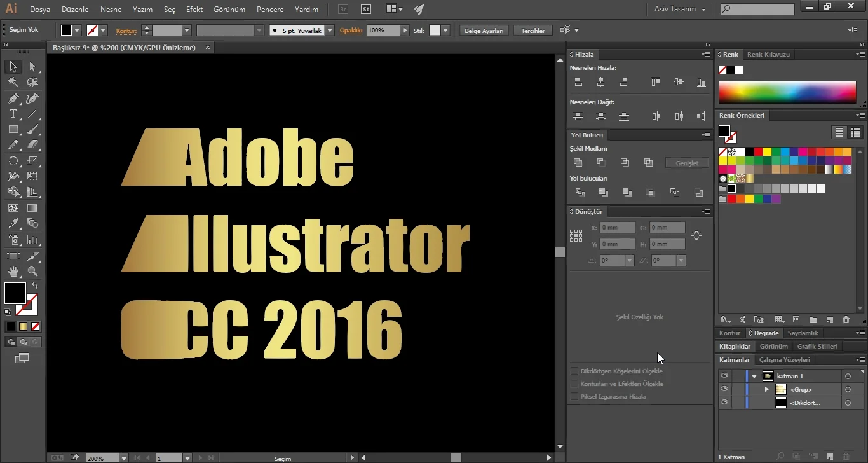The image size is (868, 463).
Task: Open the stroke weight (Kontur) dropdown
Action: pos(187,30)
